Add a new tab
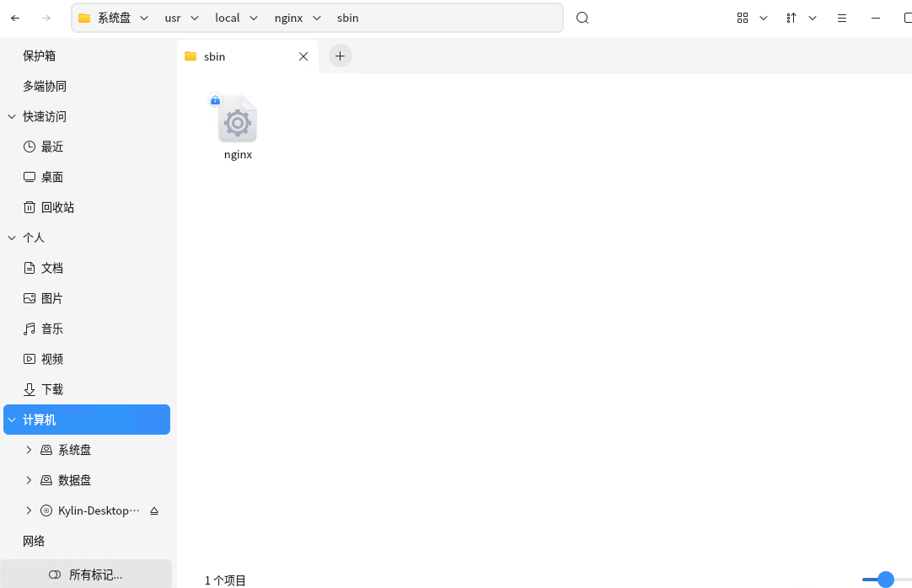 [341, 56]
